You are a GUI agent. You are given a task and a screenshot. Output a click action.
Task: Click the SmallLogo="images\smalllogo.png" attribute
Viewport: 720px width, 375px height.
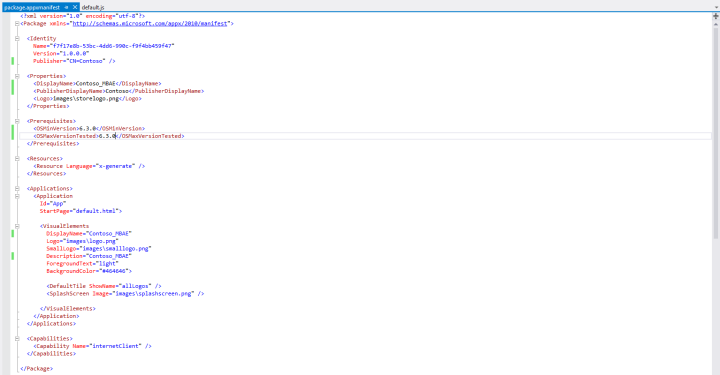click(99, 249)
